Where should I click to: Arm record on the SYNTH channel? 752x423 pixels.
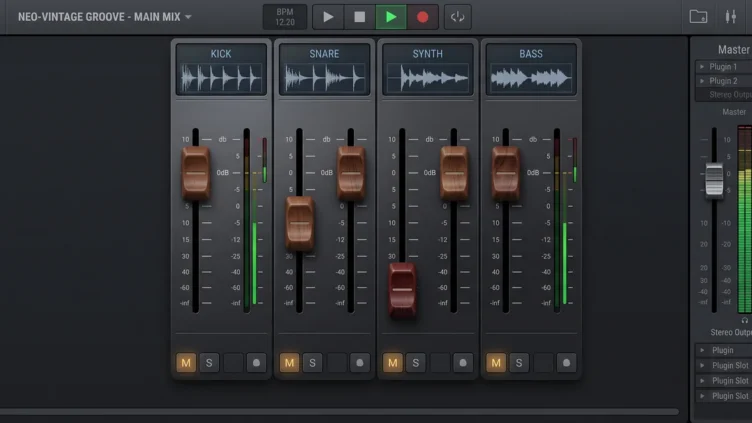pyautogui.click(x=463, y=363)
